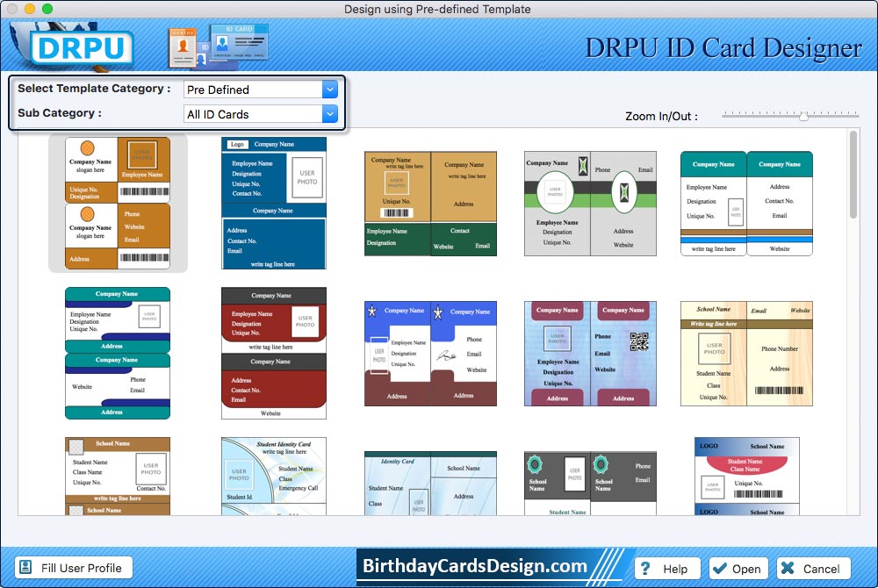Click the Fill User Profile button
Viewport: 878px width, 588px height.
coord(74,568)
